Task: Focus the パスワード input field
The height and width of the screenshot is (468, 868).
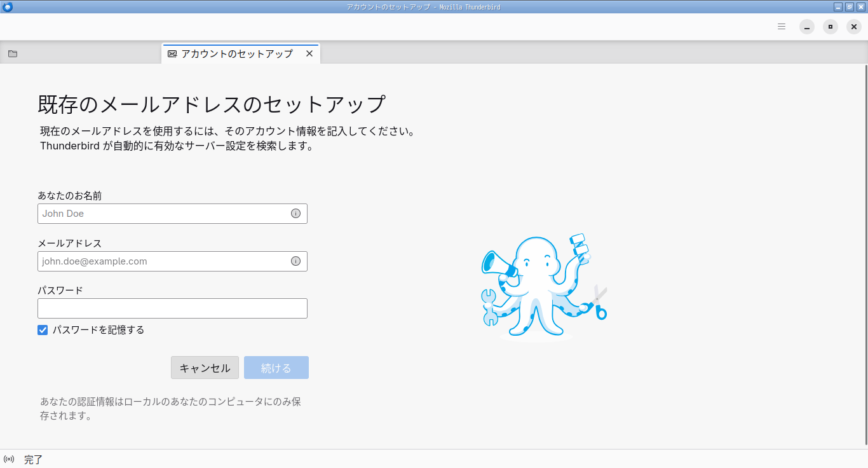Action: 172,308
